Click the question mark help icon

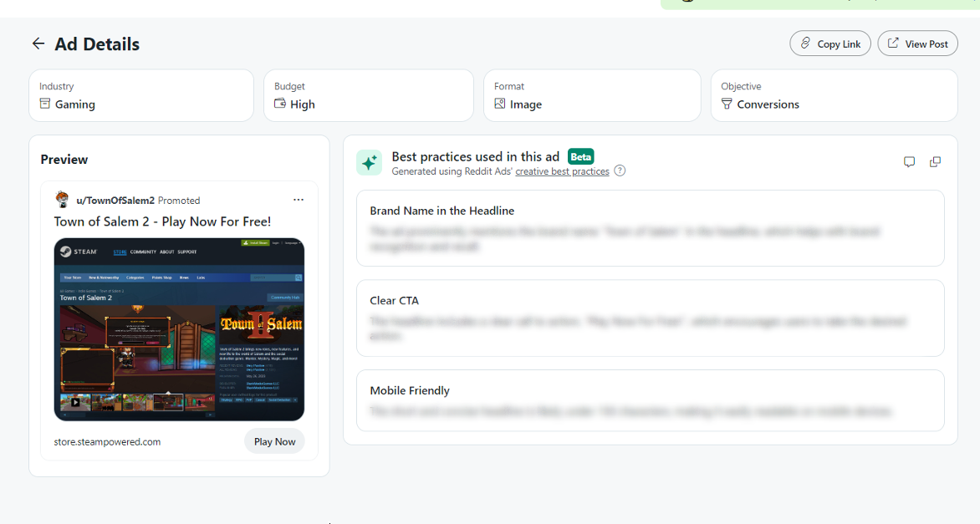[x=620, y=170]
